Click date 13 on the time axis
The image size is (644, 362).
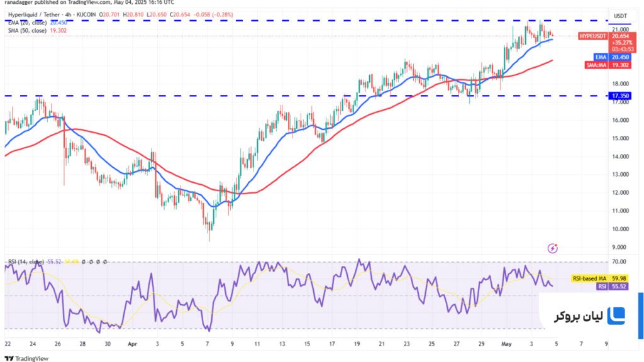pos(282,344)
